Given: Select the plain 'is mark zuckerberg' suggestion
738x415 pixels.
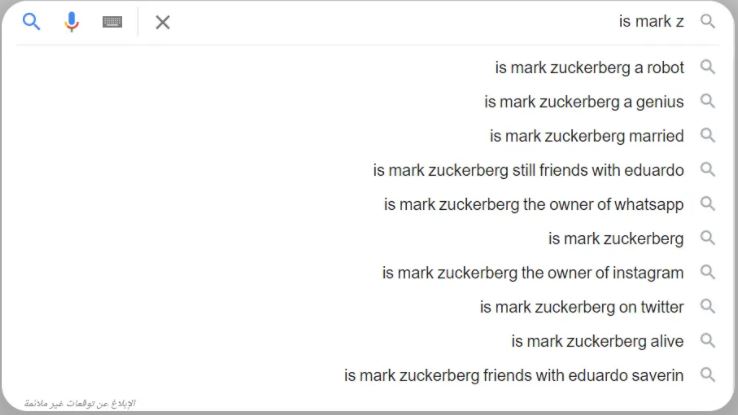Looking at the screenshot, I should (616, 239).
